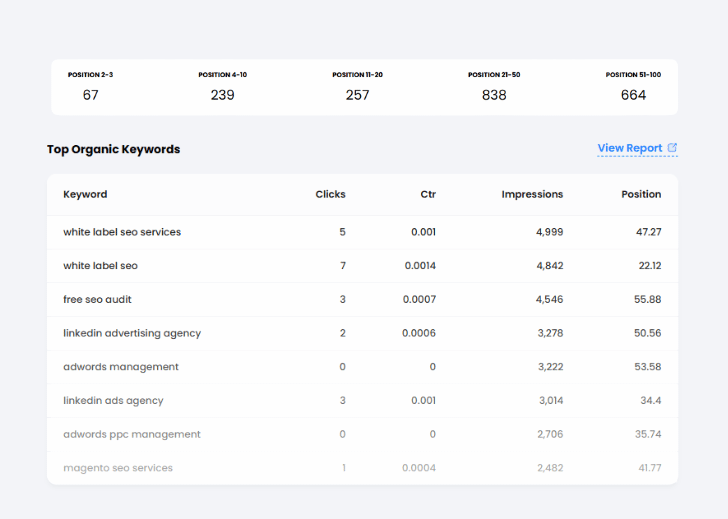Click Ctr value in linkedin ads agency row
This screenshot has width=728, height=519.
coord(423,401)
